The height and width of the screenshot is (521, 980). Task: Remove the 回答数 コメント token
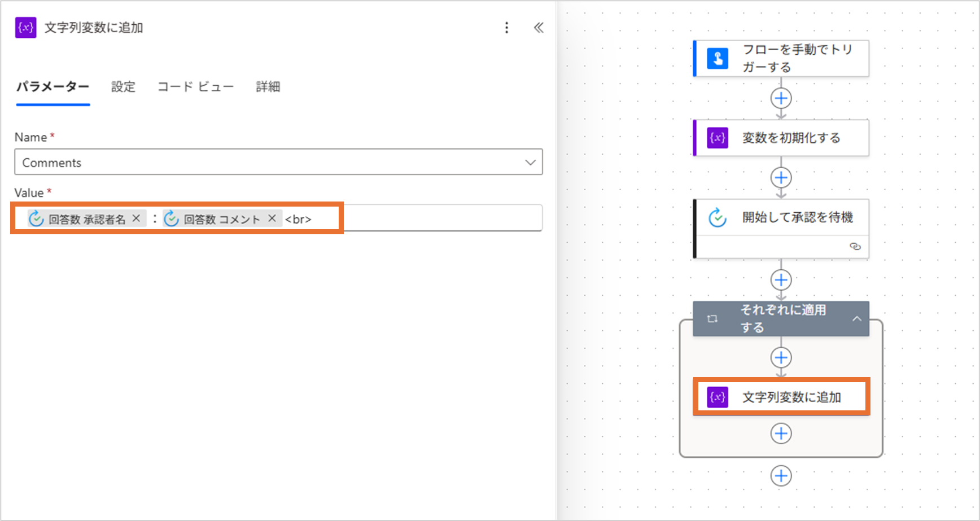(x=272, y=218)
